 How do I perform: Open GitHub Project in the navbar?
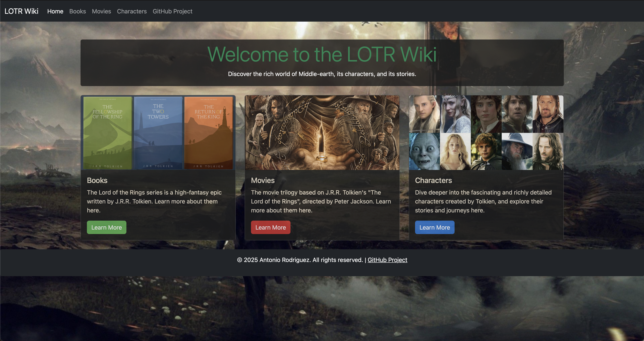point(172,11)
